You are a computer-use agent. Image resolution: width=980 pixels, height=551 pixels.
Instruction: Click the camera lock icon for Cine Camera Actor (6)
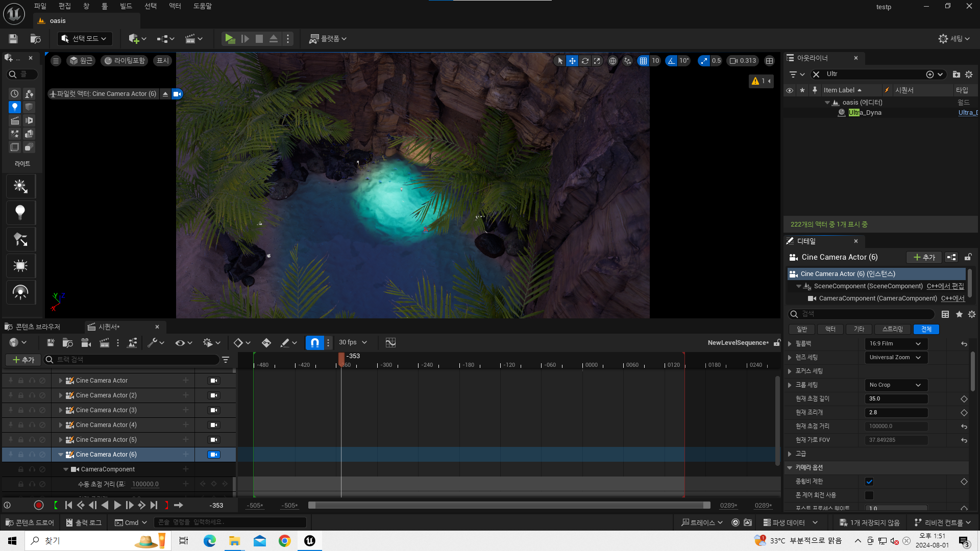coord(214,455)
